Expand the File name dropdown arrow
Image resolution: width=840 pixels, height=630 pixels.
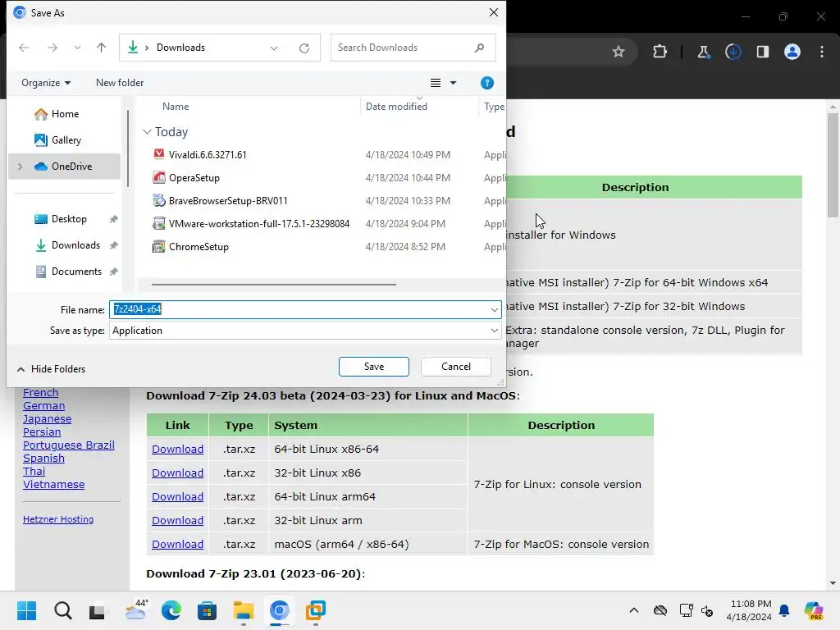[494, 309]
